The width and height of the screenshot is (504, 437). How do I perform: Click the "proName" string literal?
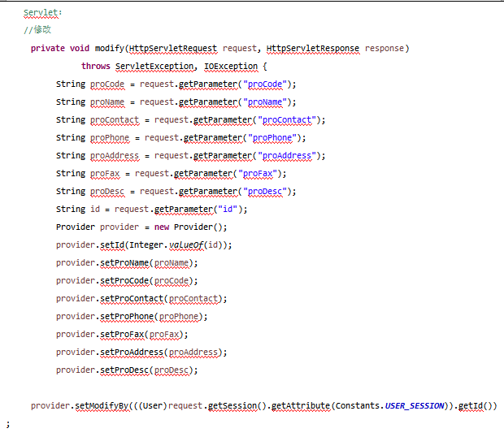coord(265,102)
